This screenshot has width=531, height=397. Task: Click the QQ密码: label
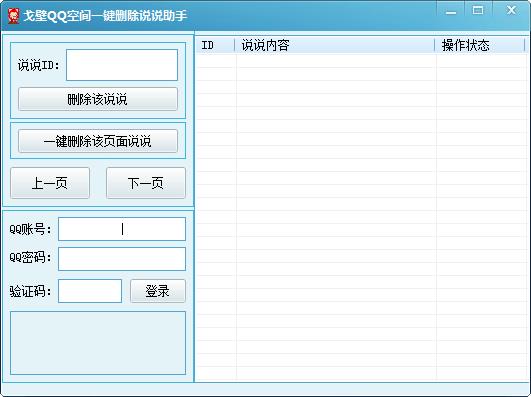[30, 257]
